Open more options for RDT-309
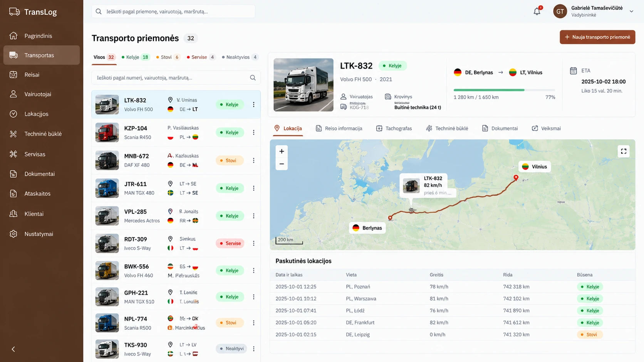This screenshot has height=362, width=644. [253, 243]
